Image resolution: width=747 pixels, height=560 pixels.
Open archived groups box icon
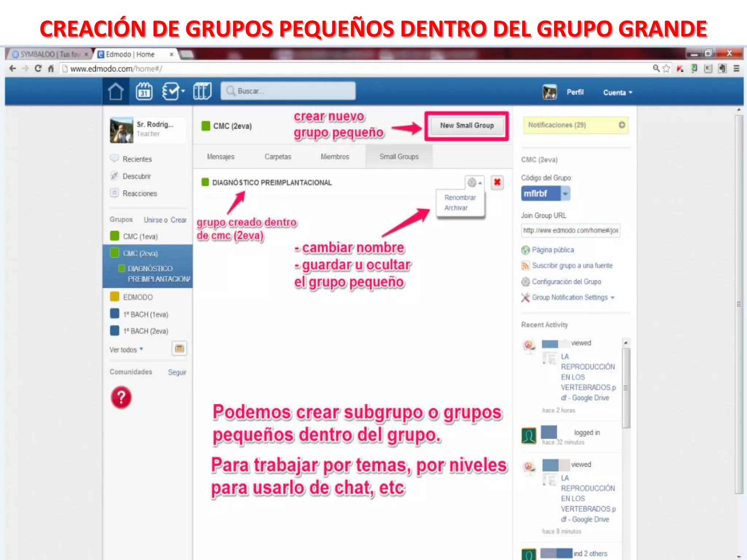pos(179,349)
